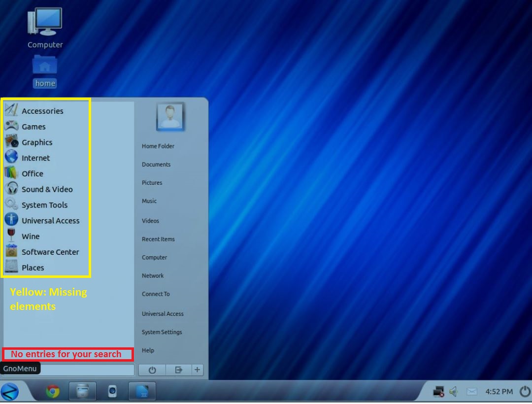Expand the System Tools category

44,205
